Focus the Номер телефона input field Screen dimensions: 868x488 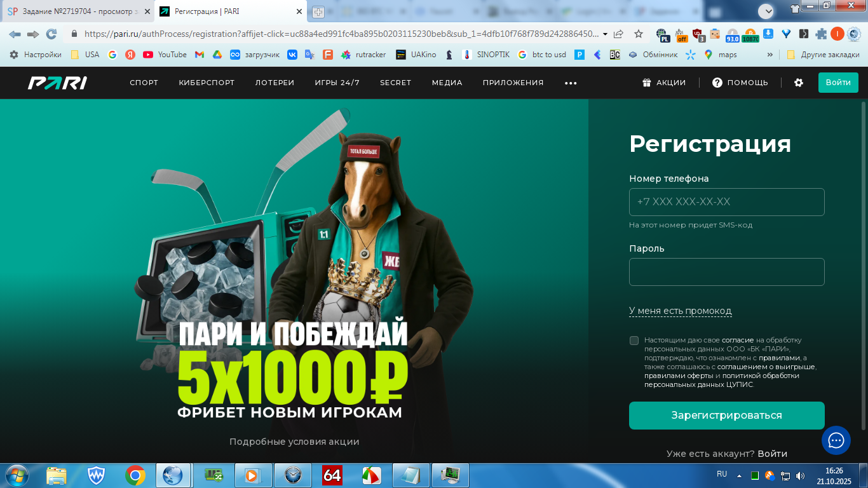click(727, 202)
